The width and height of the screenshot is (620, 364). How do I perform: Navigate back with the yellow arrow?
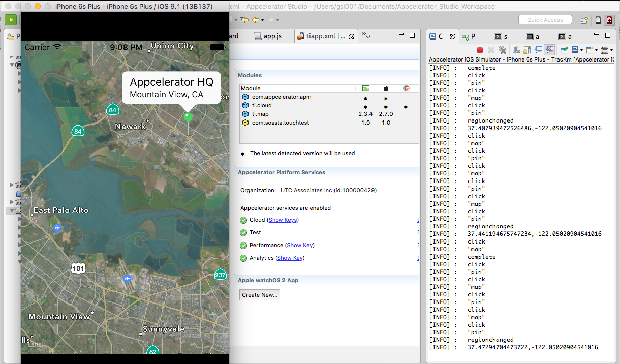[256, 20]
